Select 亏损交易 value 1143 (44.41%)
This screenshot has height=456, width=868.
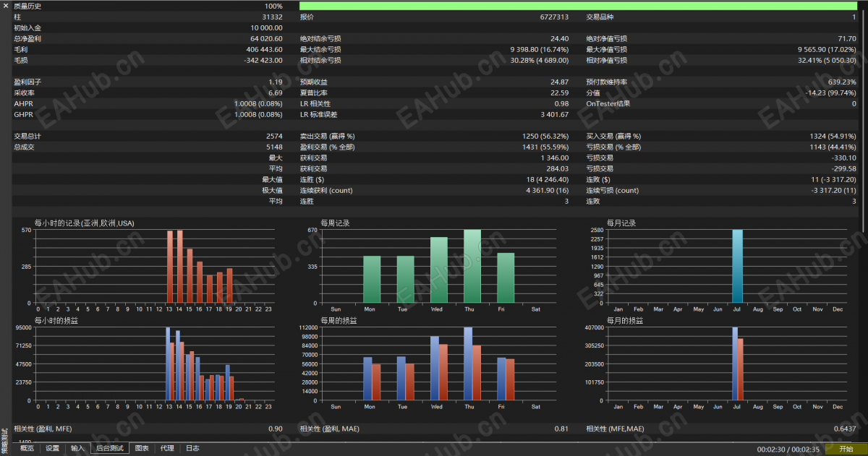point(833,147)
